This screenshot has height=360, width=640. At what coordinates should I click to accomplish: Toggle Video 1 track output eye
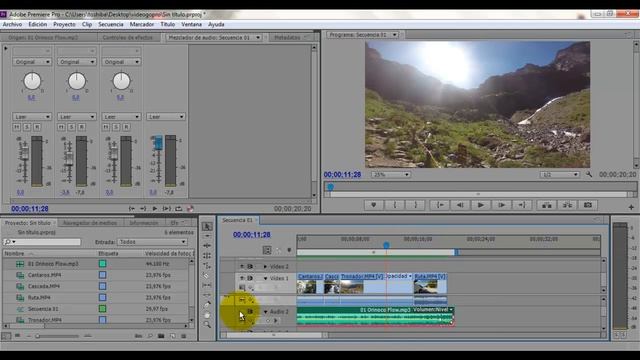point(242,278)
